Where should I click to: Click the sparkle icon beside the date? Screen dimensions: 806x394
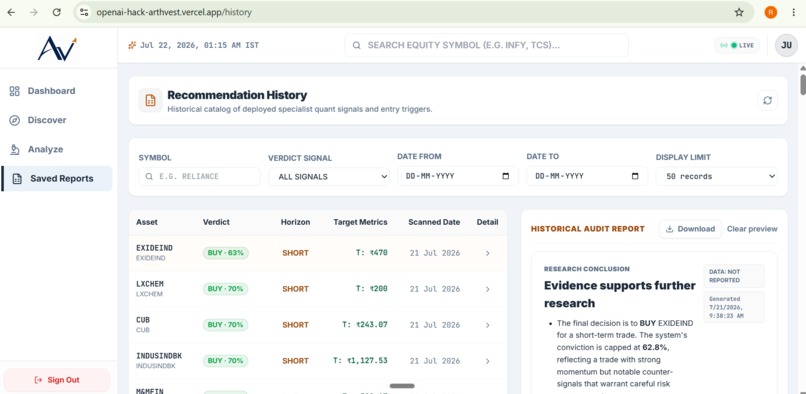pos(132,45)
